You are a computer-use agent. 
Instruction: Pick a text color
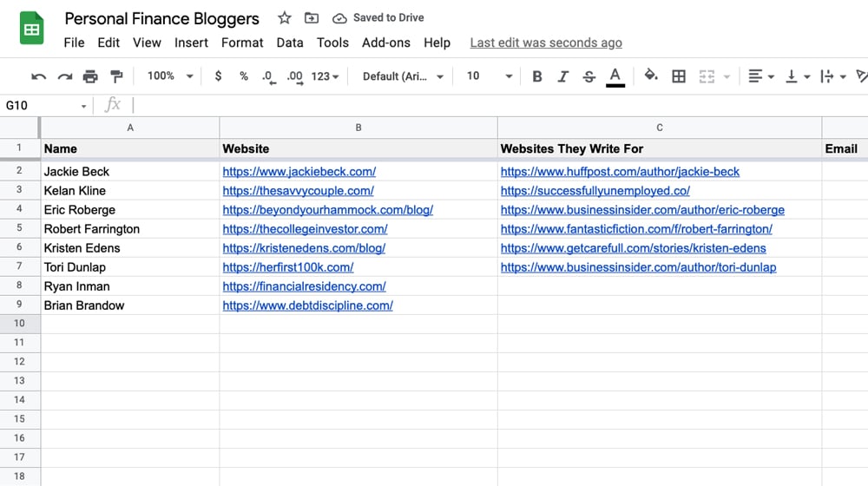pos(615,77)
